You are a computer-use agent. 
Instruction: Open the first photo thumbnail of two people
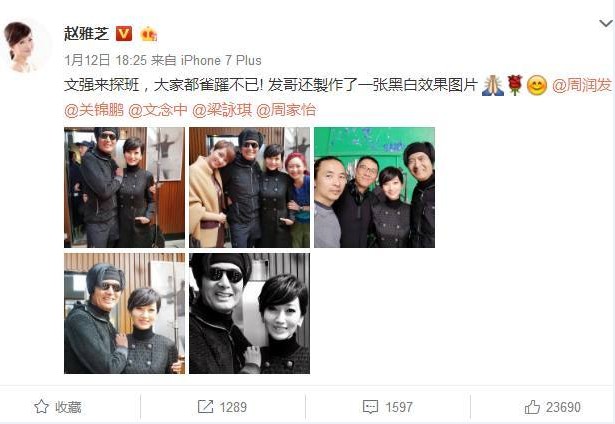coord(124,187)
